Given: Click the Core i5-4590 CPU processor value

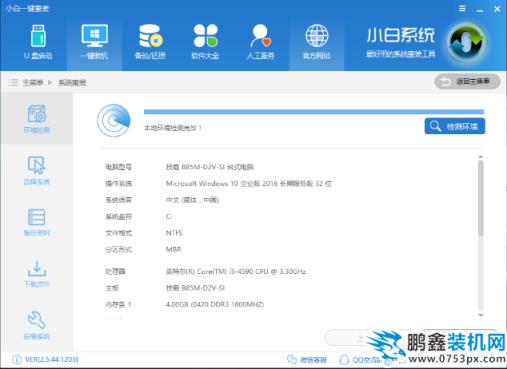Looking at the screenshot, I should click(x=236, y=271).
